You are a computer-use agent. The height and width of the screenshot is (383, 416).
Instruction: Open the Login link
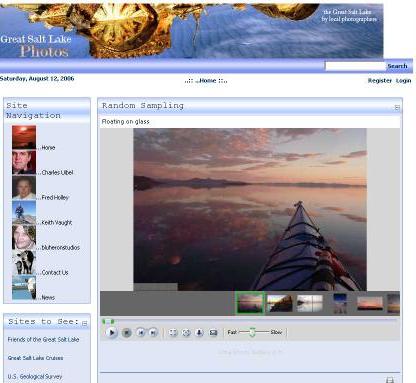click(403, 80)
